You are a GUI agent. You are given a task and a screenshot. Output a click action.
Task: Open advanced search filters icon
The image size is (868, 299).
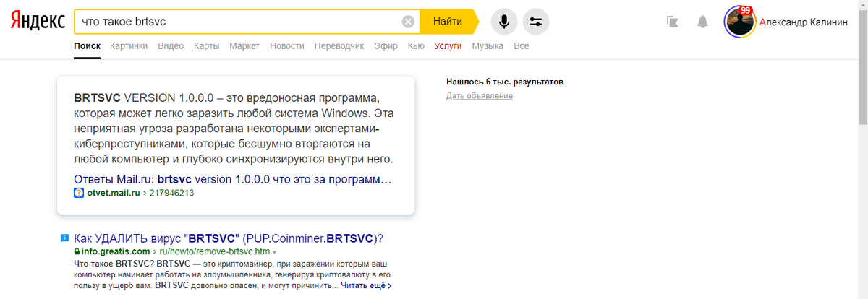[536, 22]
